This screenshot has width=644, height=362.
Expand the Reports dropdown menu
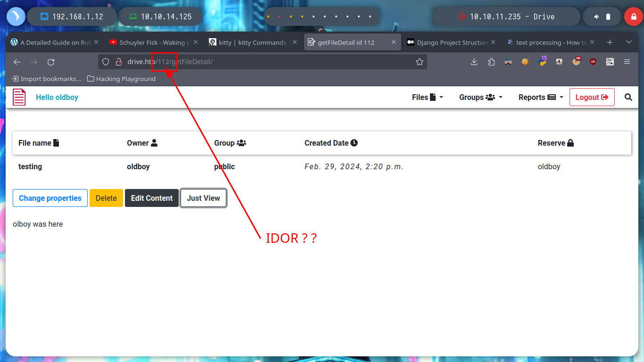coord(540,97)
